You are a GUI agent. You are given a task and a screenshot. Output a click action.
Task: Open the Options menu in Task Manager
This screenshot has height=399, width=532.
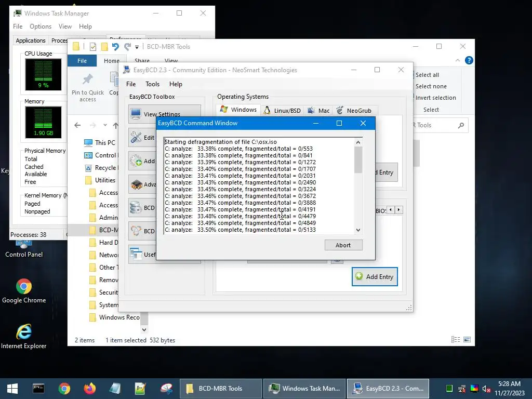41,26
